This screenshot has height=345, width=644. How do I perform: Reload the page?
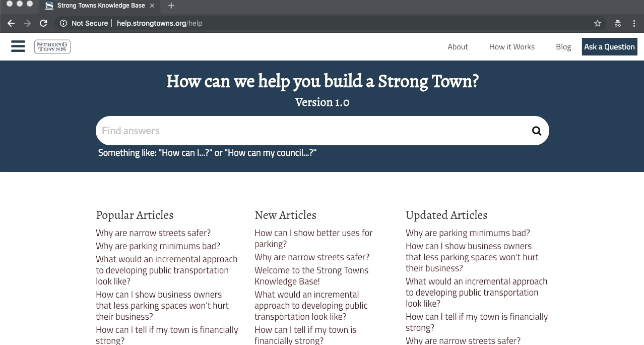click(43, 23)
